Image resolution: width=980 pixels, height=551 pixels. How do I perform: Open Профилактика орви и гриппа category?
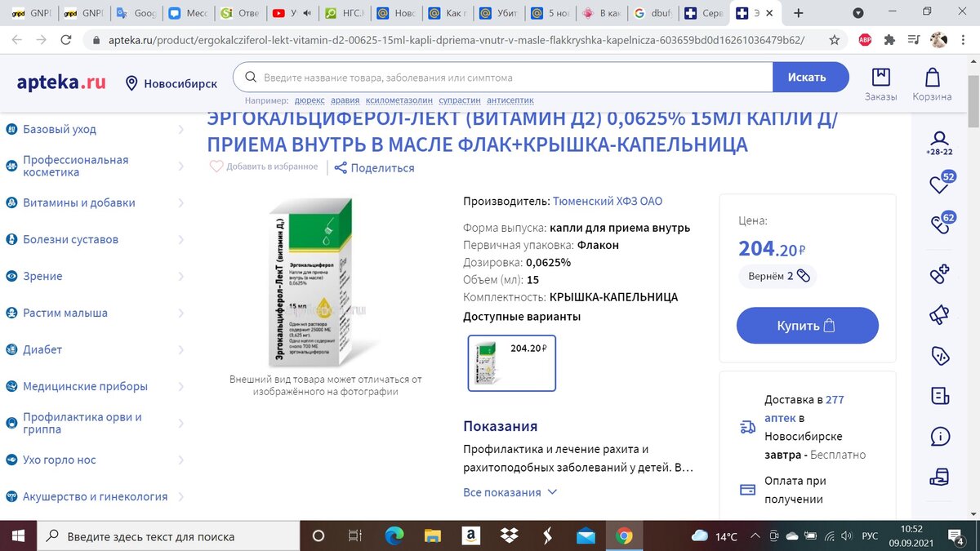[82, 423]
